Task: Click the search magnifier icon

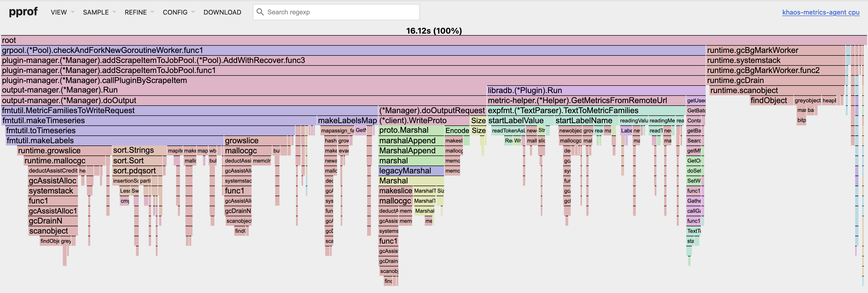Action: (x=260, y=12)
